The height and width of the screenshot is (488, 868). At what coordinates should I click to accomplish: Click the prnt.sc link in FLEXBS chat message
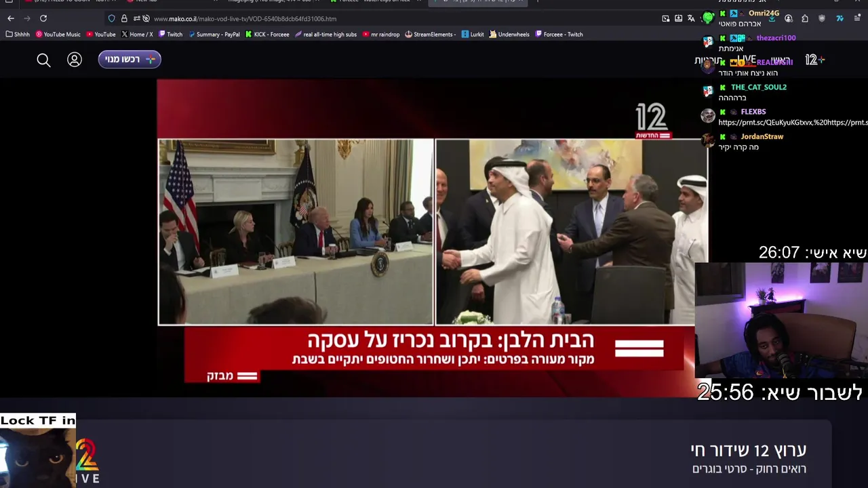[793, 123]
